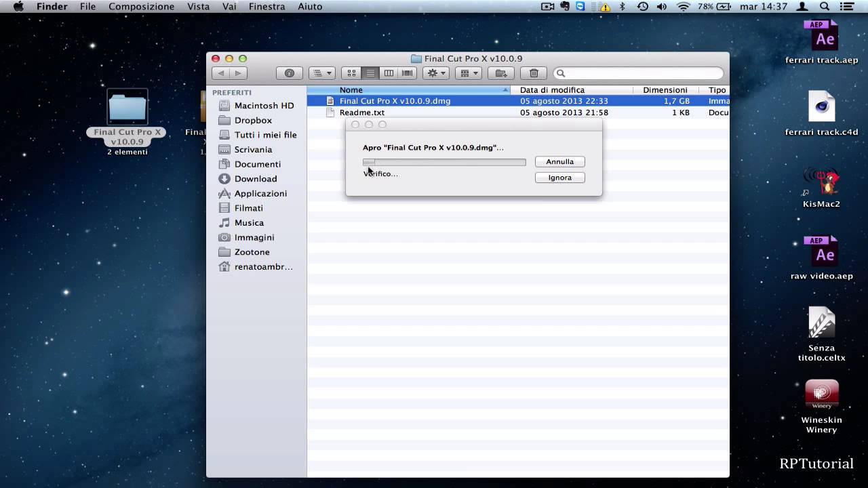The height and width of the screenshot is (488, 868).
Task: Open Immagini in sidebar
Action: point(247,237)
